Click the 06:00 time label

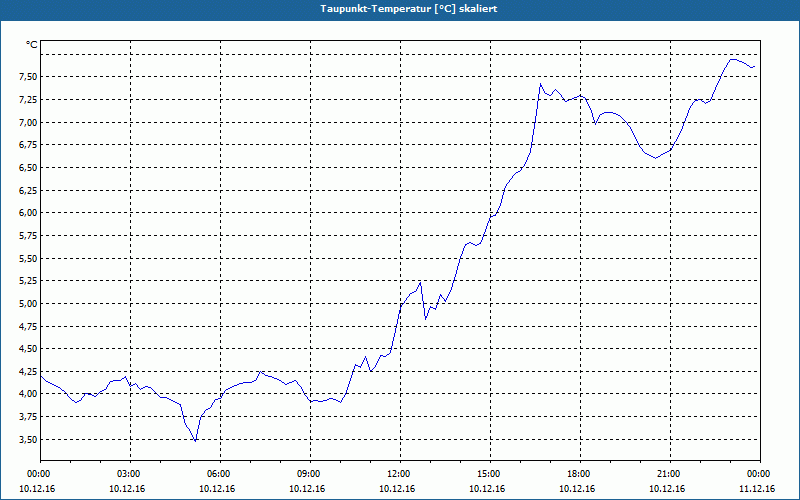[217, 474]
